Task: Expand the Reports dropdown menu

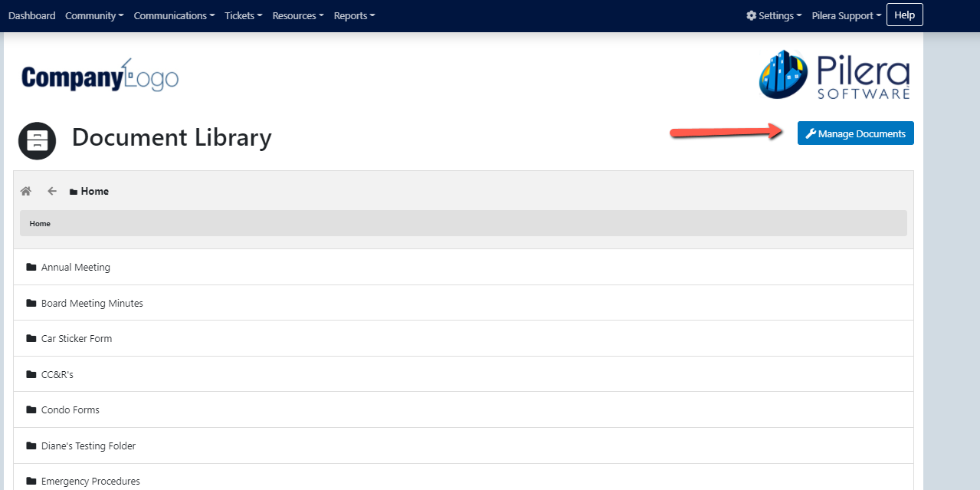Action: click(x=354, y=15)
